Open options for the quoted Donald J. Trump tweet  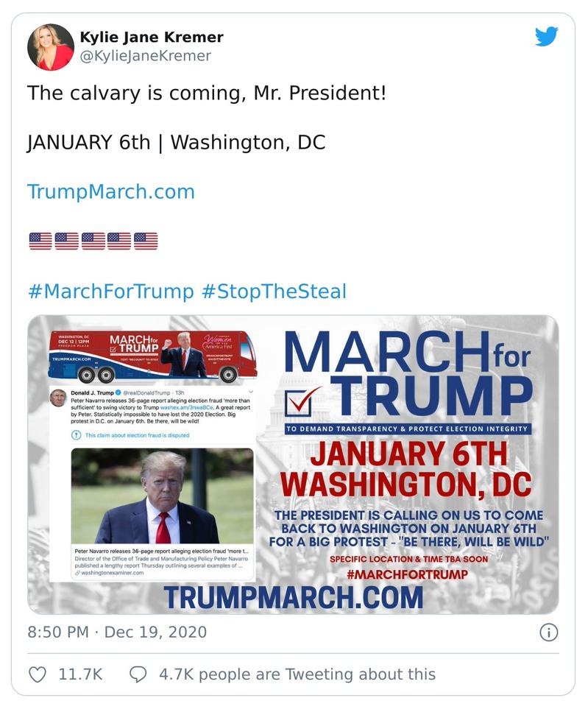pyautogui.click(x=251, y=390)
